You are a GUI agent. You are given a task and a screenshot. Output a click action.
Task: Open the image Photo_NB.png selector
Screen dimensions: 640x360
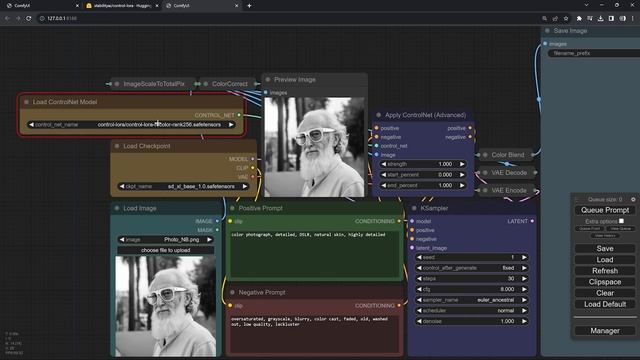click(166, 240)
